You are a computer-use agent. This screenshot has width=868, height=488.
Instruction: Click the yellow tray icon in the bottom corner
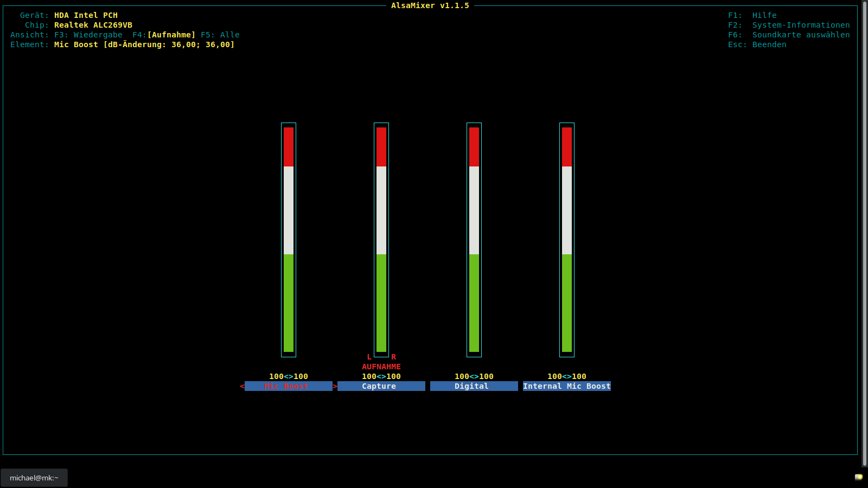pyautogui.click(x=858, y=477)
